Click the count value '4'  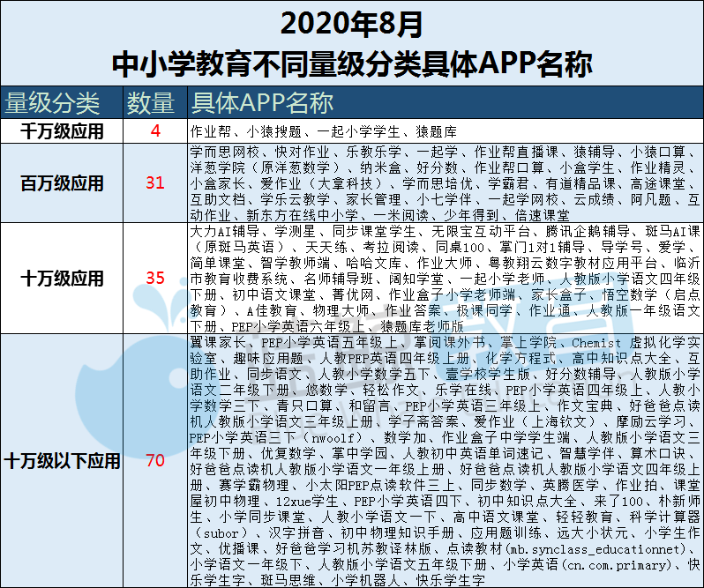(x=155, y=131)
